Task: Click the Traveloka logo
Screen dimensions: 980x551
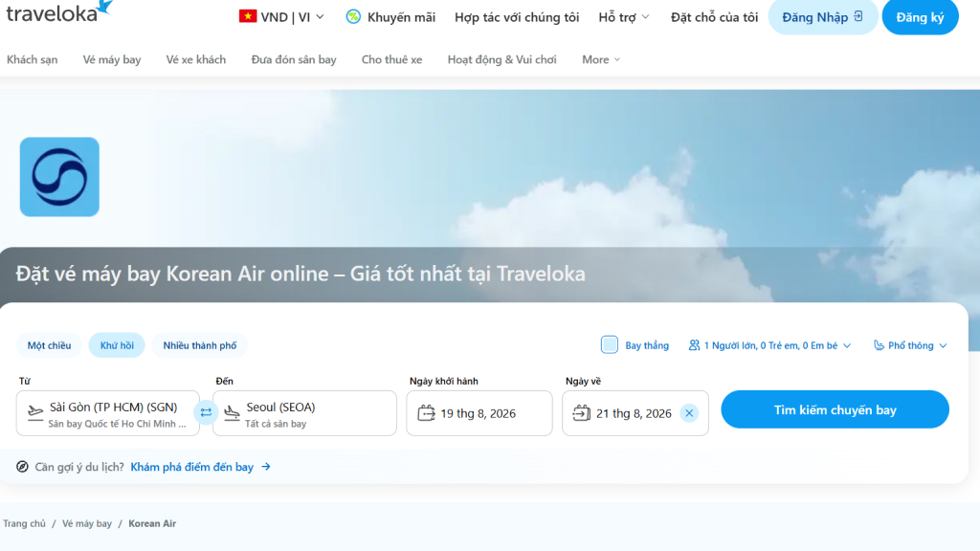Action: pos(59,11)
